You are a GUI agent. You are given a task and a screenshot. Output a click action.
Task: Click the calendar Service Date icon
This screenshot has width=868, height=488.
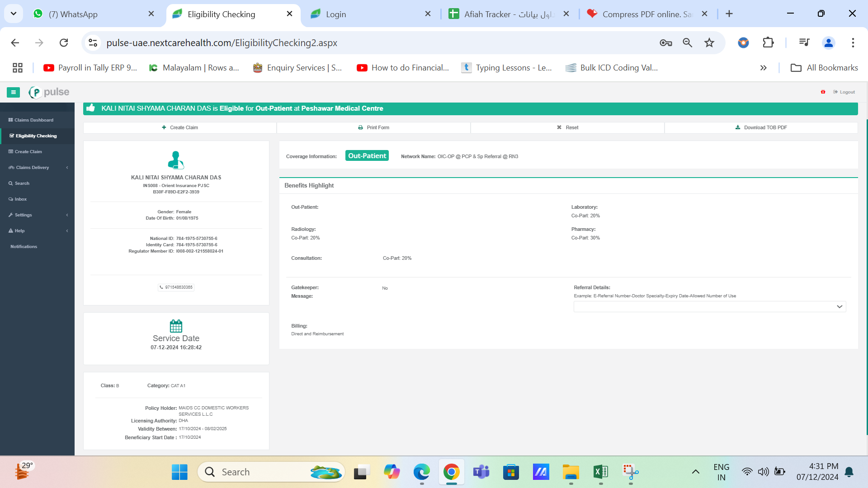pos(176,326)
